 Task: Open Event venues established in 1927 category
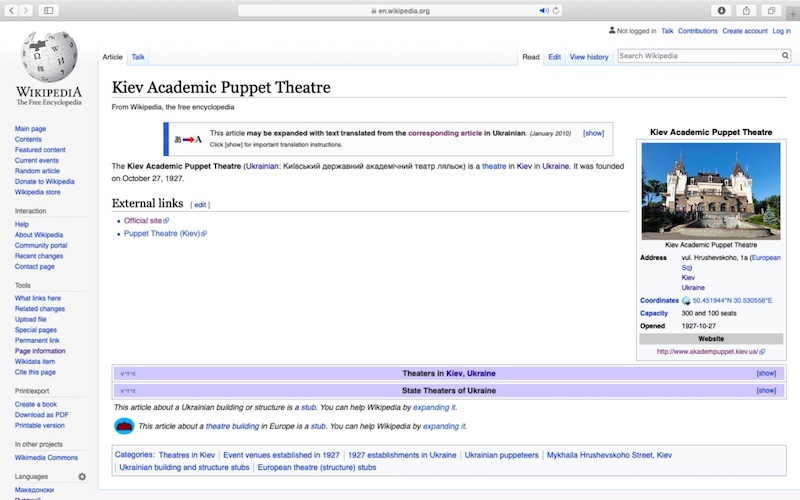tap(281, 455)
